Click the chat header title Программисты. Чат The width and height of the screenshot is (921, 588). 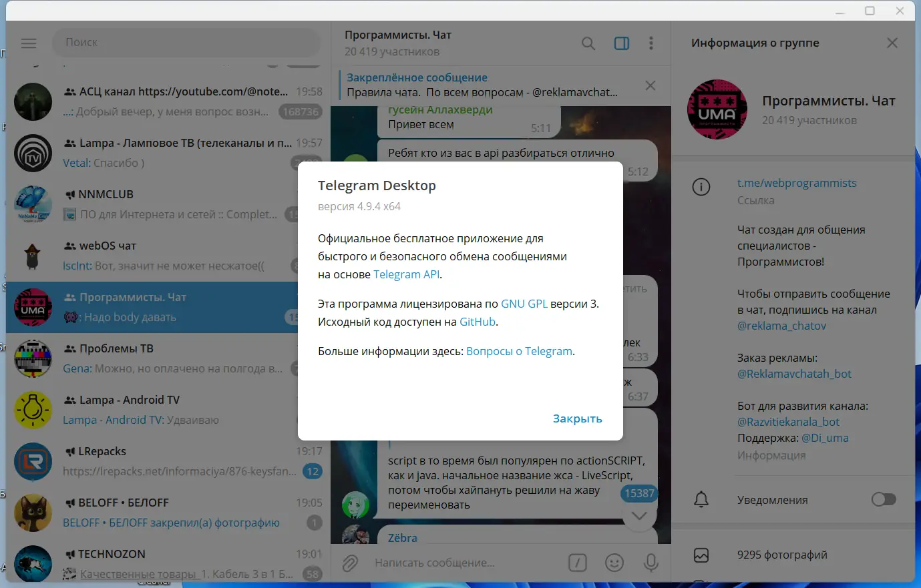(398, 35)
